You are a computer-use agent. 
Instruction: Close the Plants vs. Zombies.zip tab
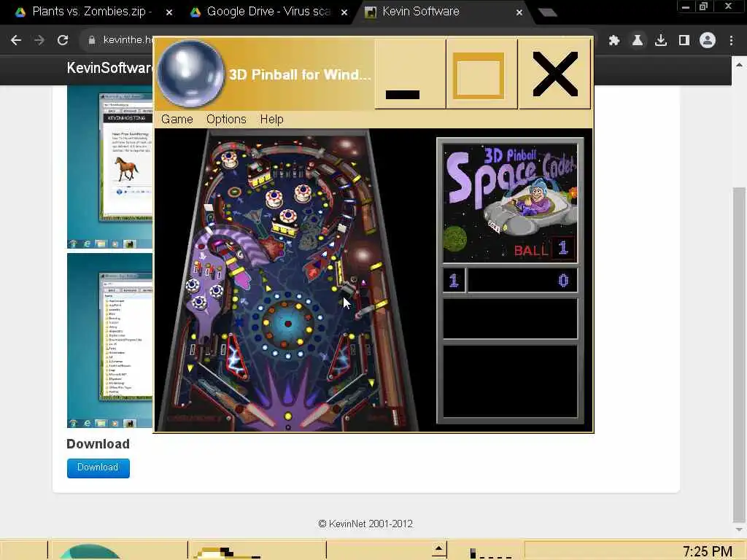pyautogui.click(x=169, y=13)
